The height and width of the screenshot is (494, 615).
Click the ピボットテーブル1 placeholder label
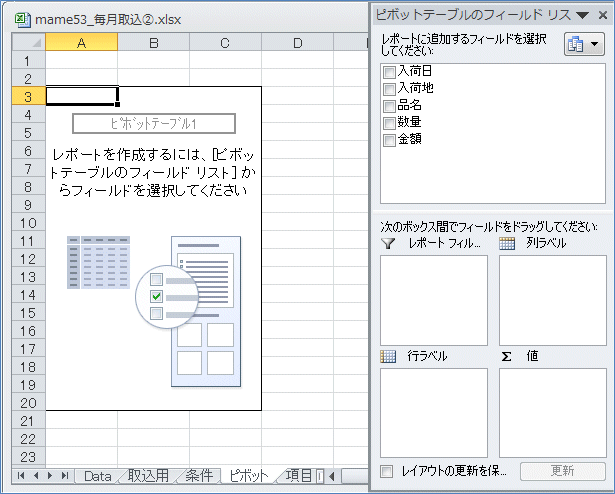pyautogui.click(x=154, y=124)
